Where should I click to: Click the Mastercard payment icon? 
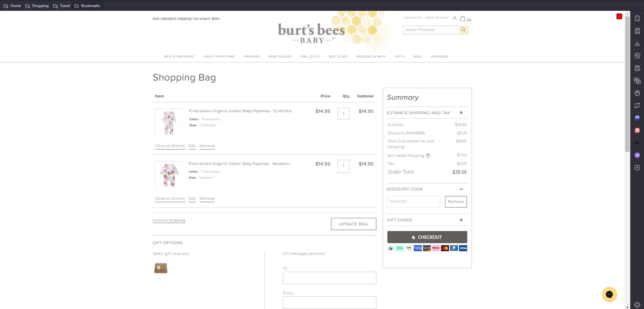[445, 248]
